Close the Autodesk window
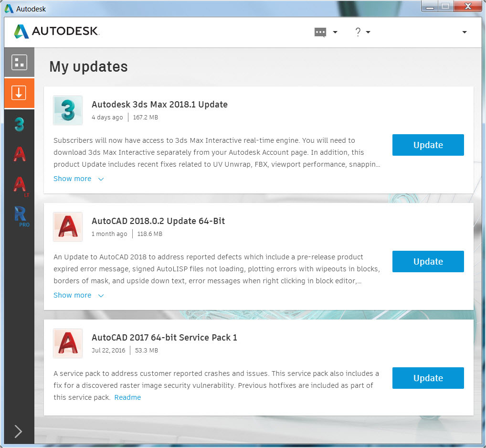The height and width of the screenshot is (448, 486). pos(468,7)
